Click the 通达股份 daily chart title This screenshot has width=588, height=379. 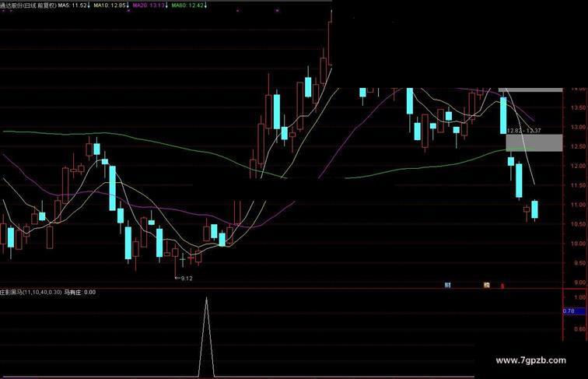click(x=29, y=5)
